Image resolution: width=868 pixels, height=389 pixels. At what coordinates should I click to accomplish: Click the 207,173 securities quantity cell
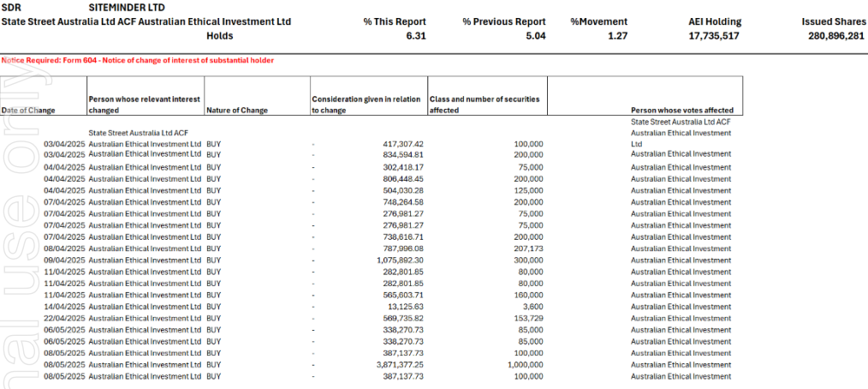tap(526, 248)
